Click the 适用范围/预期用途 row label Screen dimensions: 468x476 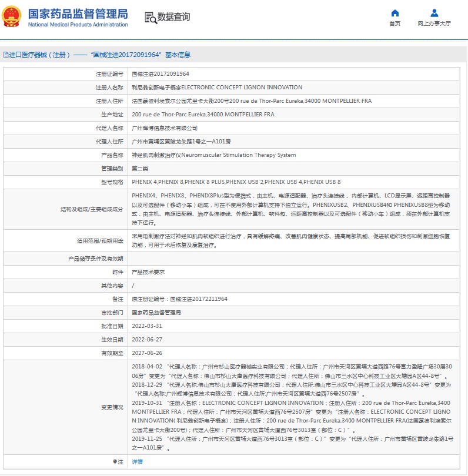coord(100,241)
